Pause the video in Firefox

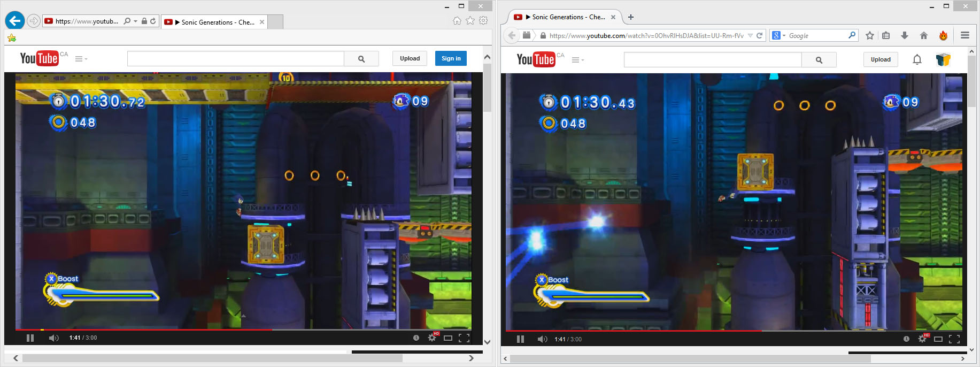(x=520, y=339)
